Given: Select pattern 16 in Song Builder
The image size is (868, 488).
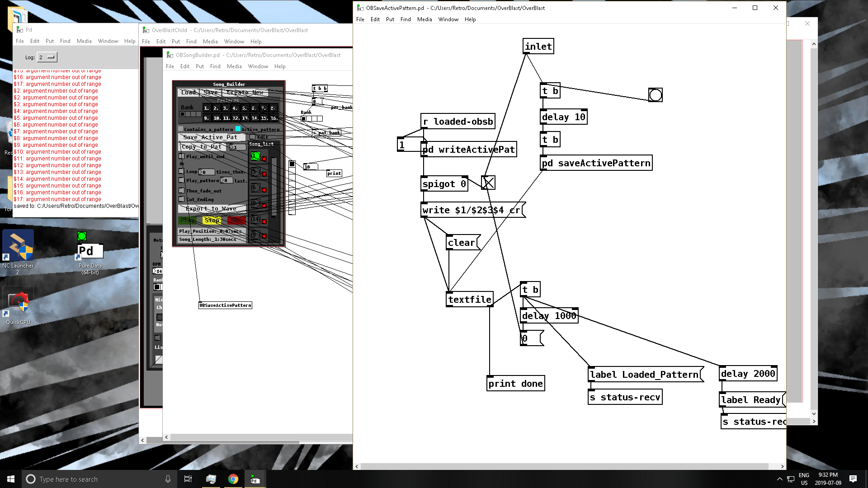Looking at the screenshot, I should click(273, 118).
